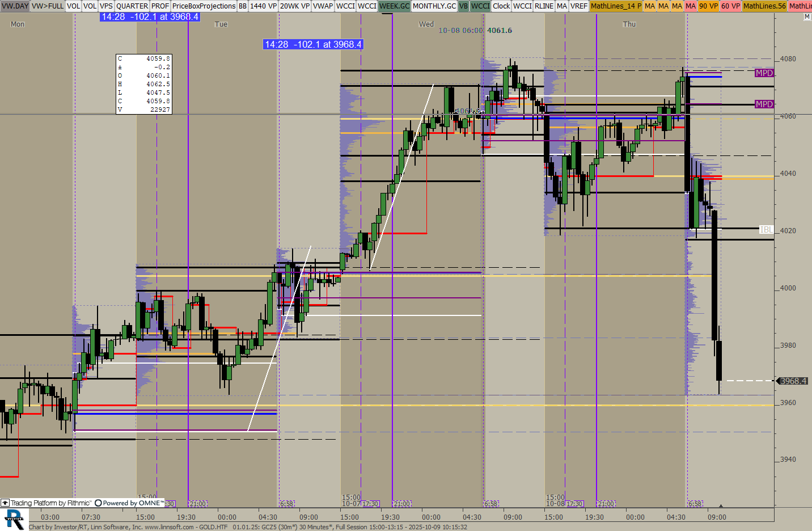Viewport: 812px width, 531px height.
Task: Click the Rithmic trading platform icon
Action: pyautogui.click(x=5, y=503)
